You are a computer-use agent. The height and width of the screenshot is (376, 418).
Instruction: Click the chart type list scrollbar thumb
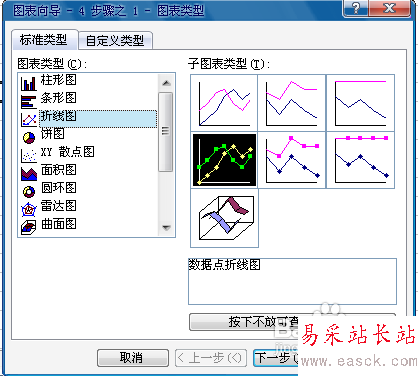tap(166, 132)
